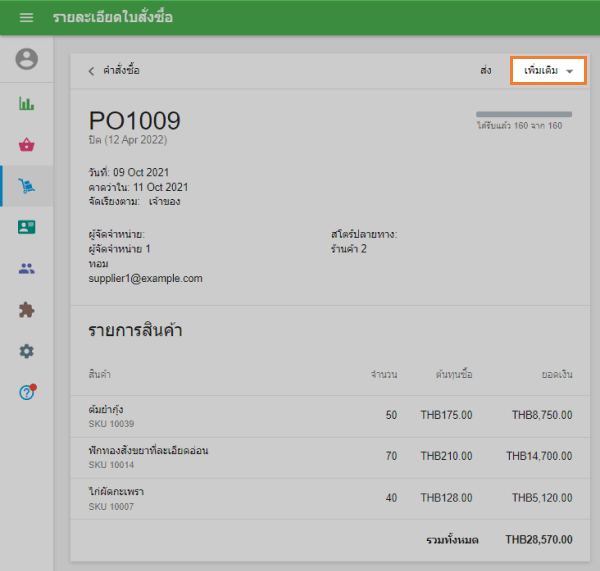Select the ฟักทองสังขยาที่ละเอียดอ่อน item row
The height and width of the screenshot is (571, 600).
tap(330, 456)
